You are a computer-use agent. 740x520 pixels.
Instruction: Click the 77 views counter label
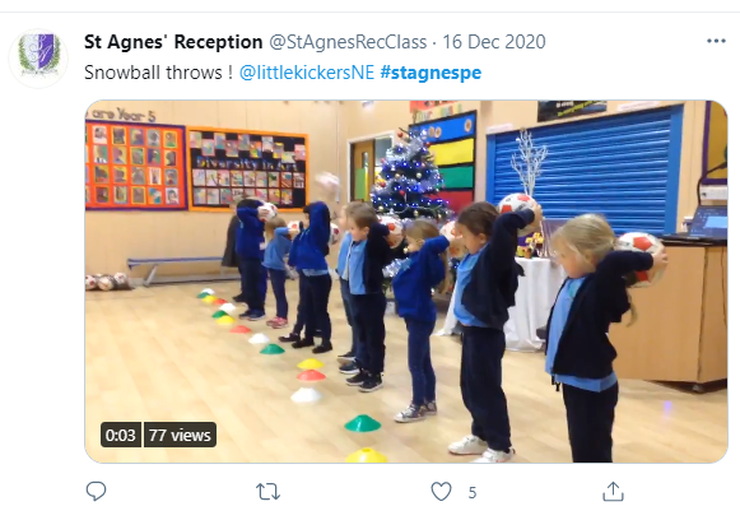(180, 435)
